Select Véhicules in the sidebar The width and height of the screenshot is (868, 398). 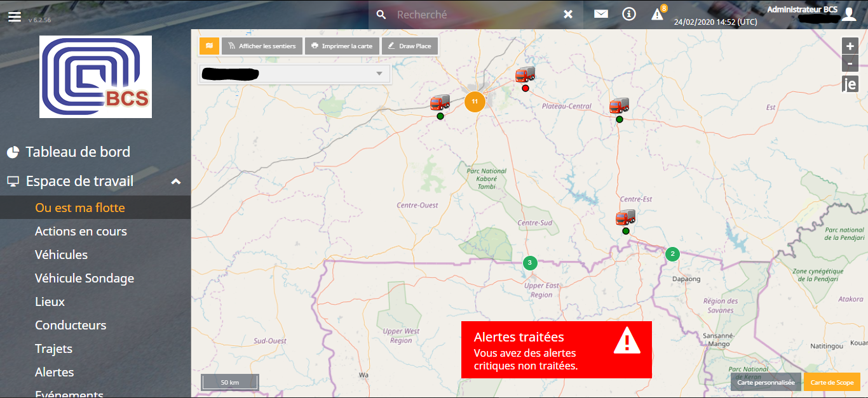(x=61, y=255)
